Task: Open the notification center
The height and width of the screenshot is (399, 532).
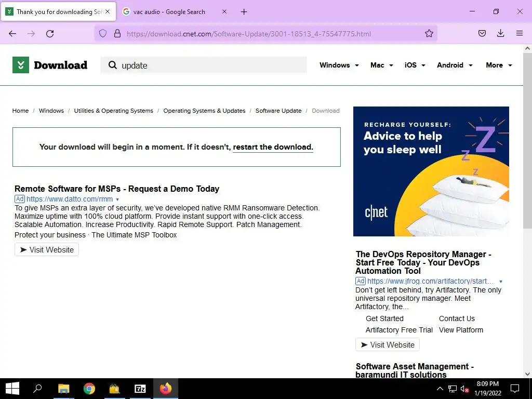Action: [x=515, y=389]
